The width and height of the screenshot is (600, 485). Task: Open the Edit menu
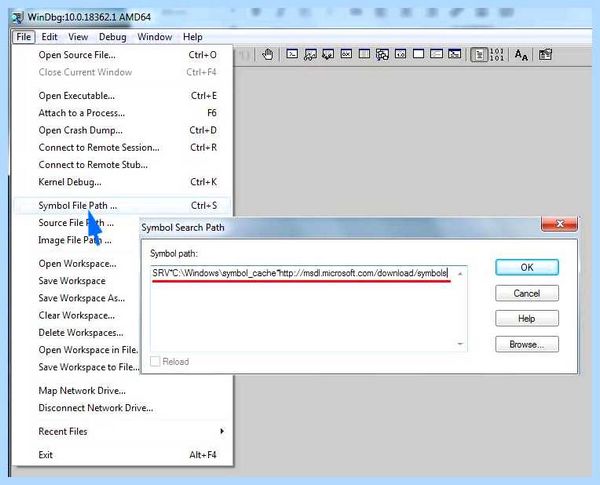coord(49,37)
